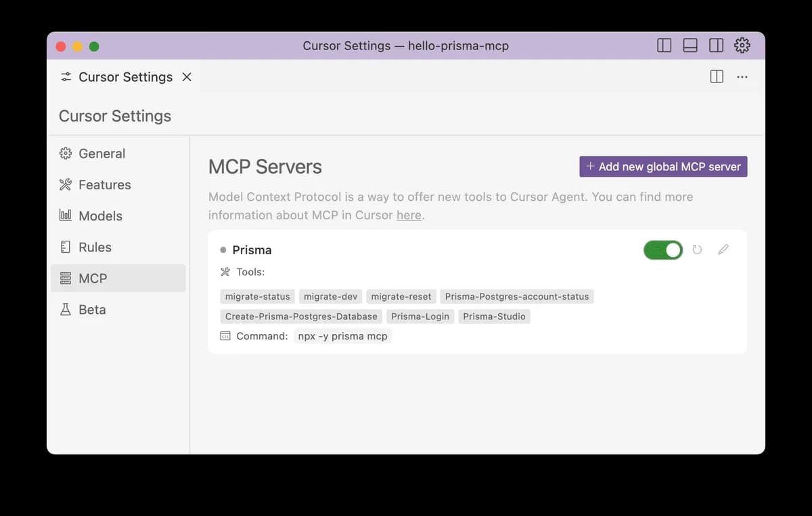The image size is (812, 516).
Task: Click the migrate-reset tool tag
Action: pos(401,296)
